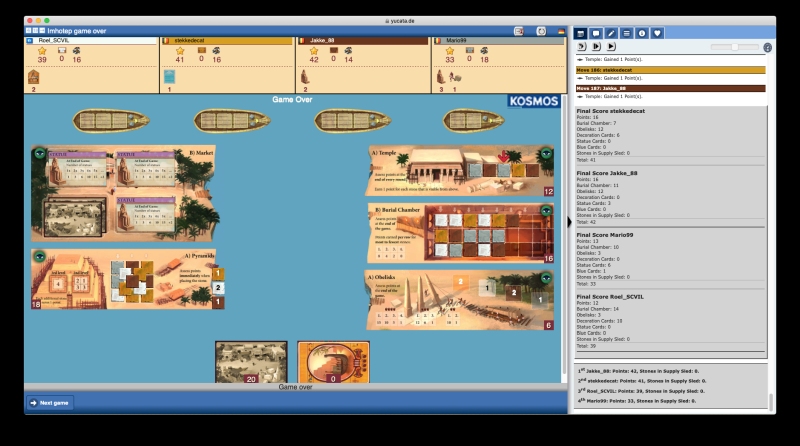Viewport: 800px width, 446px height.
Task: Click the bottom-right Statue card in Market
Action: click(x=145, y=215)
